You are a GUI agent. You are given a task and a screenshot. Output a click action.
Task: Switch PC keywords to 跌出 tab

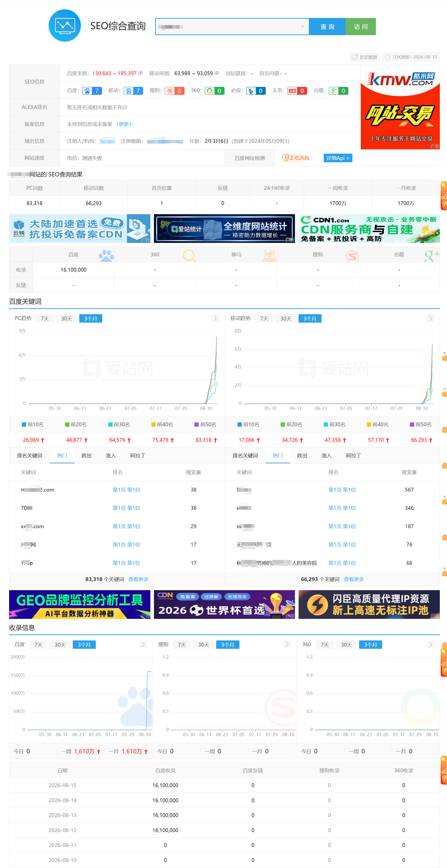86,455
